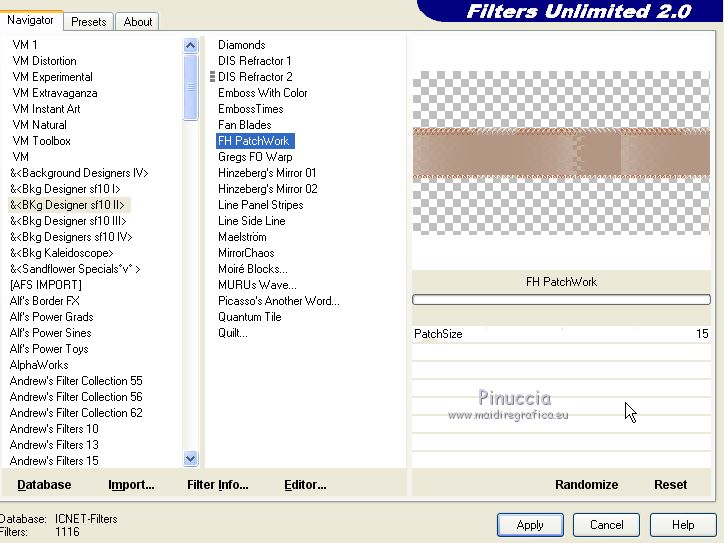Click the scrollbar thumb of category list
The width and height of the screenshot is (724, 543).
[x=190, y=87]
